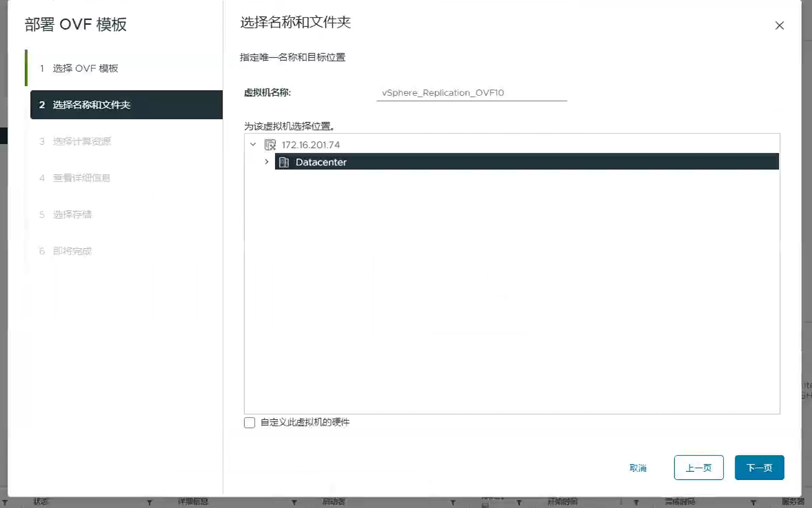Click the filter icon in the 状态 column

[x=149, y=502]
